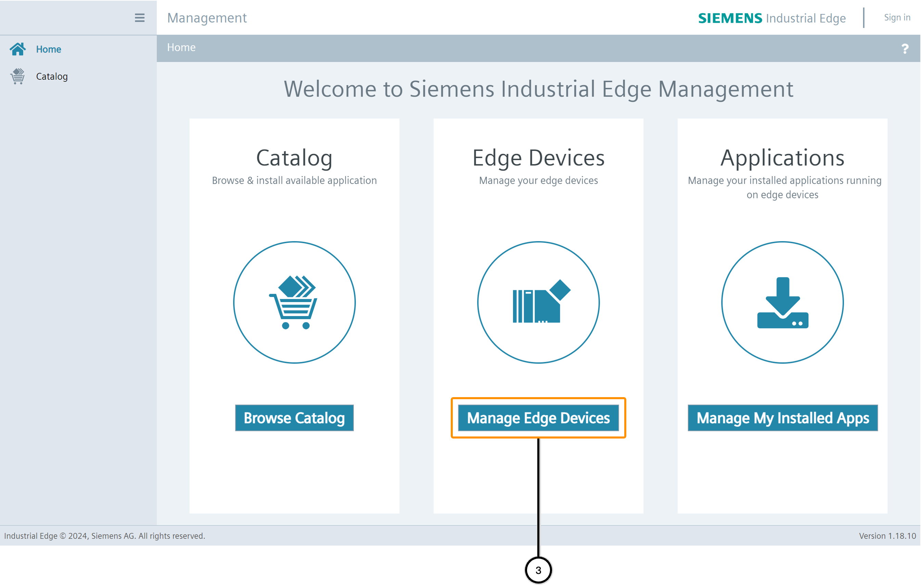Click the Version 1.18.10 footer text
This screenshot has height=588, width=921.
887,536
